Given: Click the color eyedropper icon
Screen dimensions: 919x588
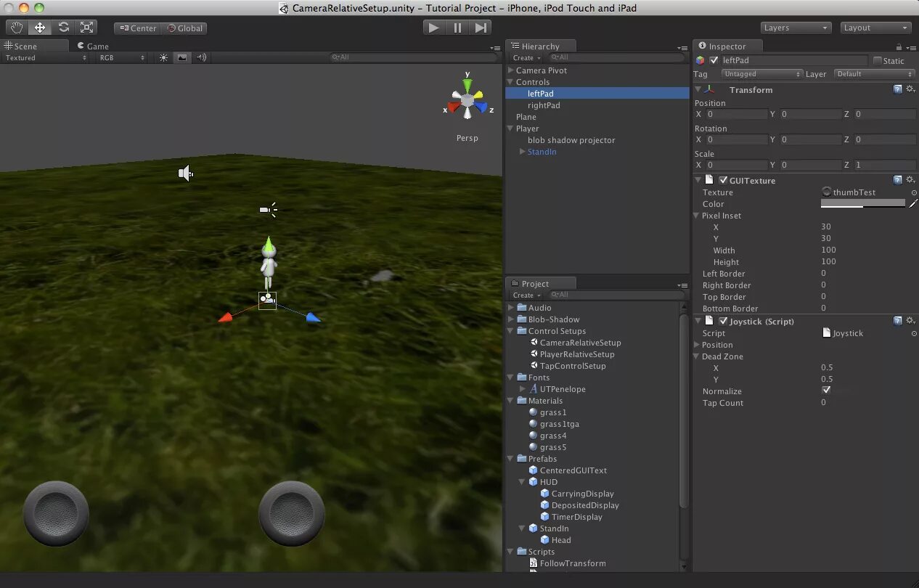Looking at the screenshot, I should pos(913,204).
